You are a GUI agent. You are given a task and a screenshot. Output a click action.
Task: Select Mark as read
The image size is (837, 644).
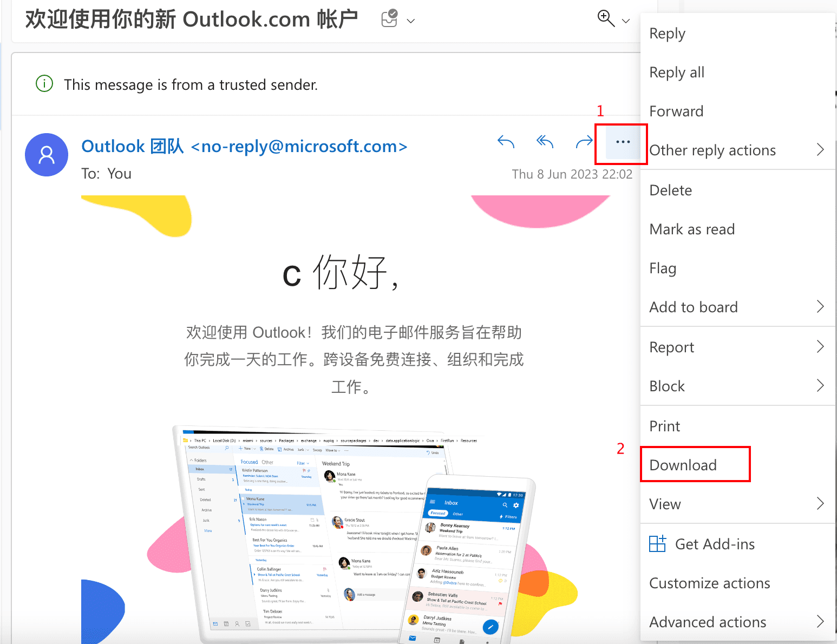click(x=737, y=229)
